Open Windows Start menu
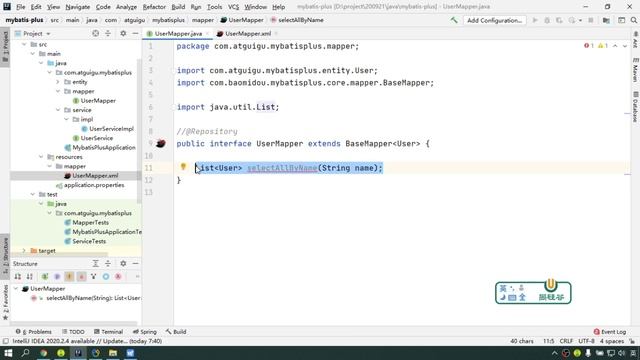This screenshot has width=640, height=360. click(8, 353)
